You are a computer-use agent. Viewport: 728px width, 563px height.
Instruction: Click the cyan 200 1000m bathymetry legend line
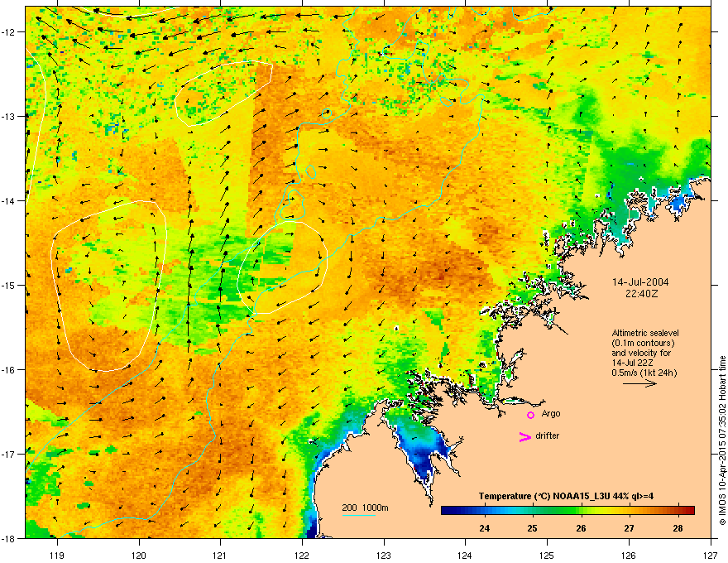[x=359, y=516]
